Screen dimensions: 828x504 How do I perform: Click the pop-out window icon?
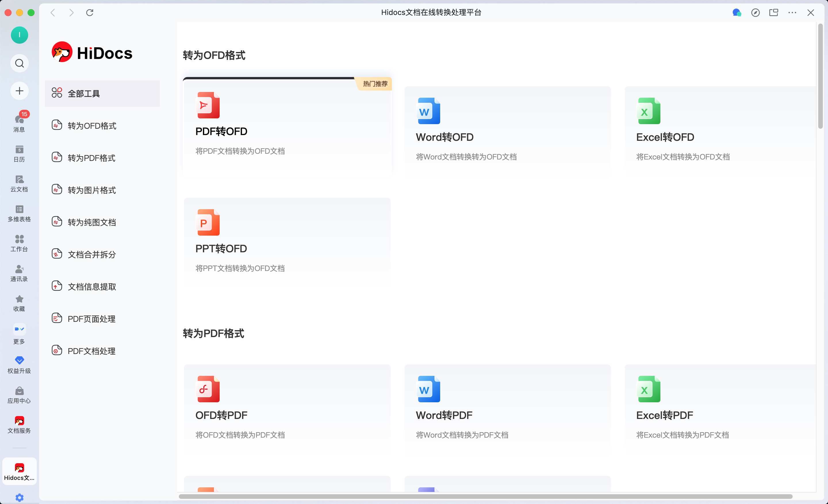click(774, 12)
